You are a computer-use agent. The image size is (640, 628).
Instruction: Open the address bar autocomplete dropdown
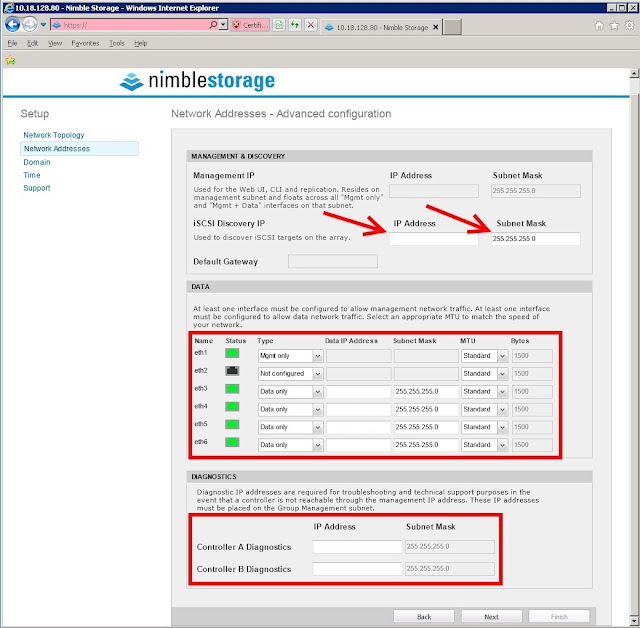(x=223, y=25)
